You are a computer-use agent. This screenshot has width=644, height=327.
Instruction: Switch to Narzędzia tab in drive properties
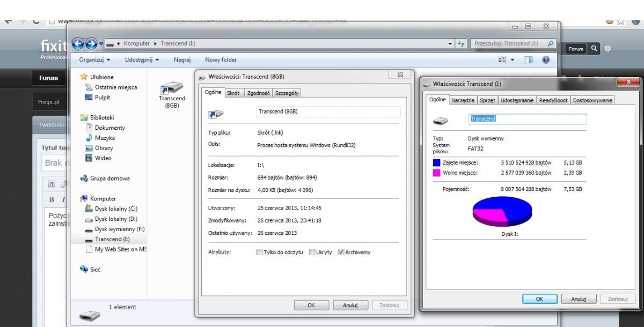point(463,100)
